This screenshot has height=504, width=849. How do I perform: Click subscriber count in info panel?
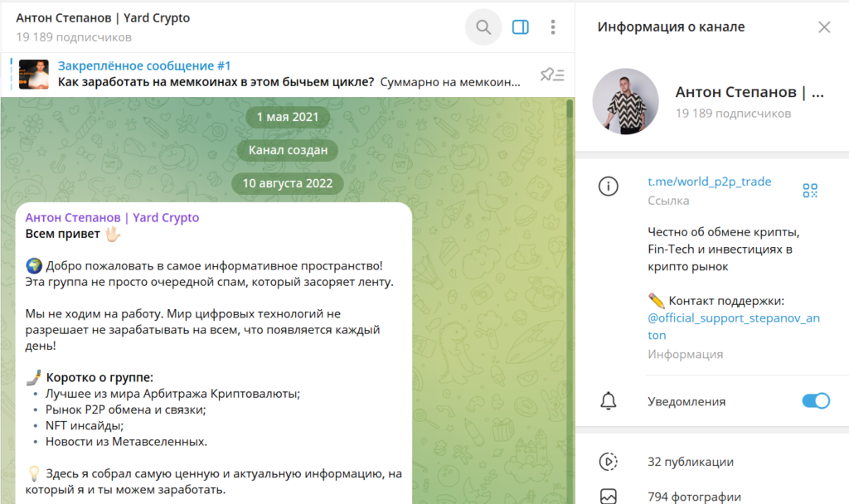tap(733, 114)
